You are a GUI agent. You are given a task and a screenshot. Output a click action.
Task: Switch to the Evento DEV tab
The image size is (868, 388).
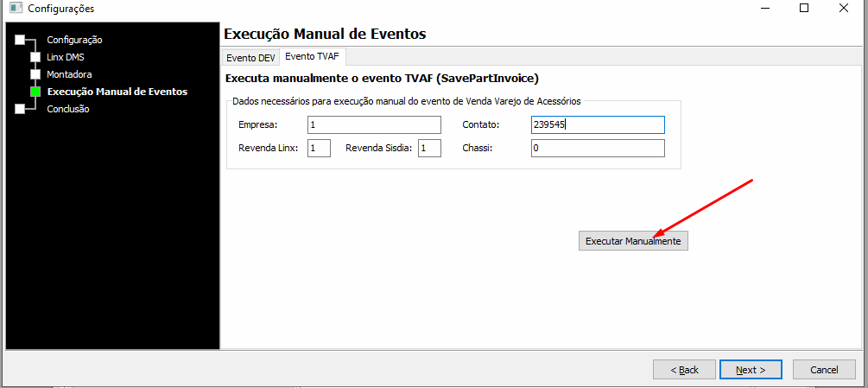250,58
